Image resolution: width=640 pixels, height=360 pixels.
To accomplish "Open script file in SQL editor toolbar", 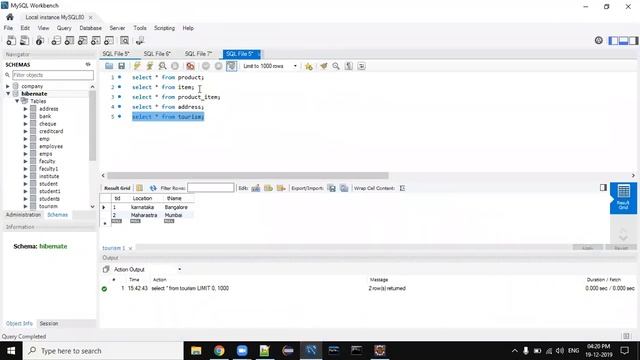I will click(109, 66).
